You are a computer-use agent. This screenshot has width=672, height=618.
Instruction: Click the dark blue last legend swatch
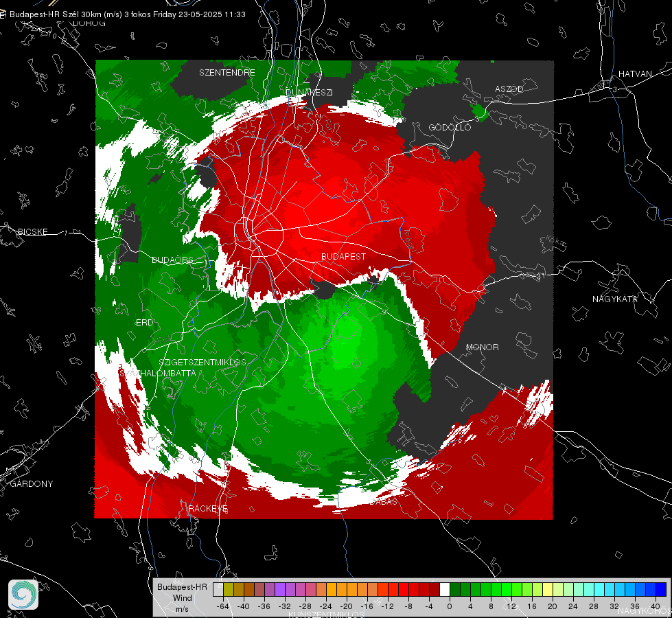tap(661, 589)
